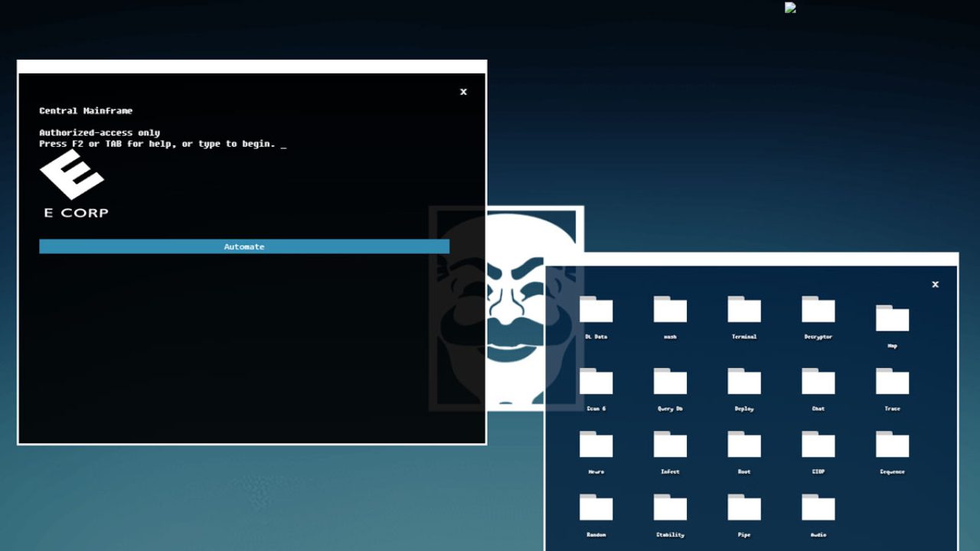Image resolution: width=980 pixels, height=551 pixels.
Task: Click the E Corp logo in the terminal
Action: tap(73, 184)
